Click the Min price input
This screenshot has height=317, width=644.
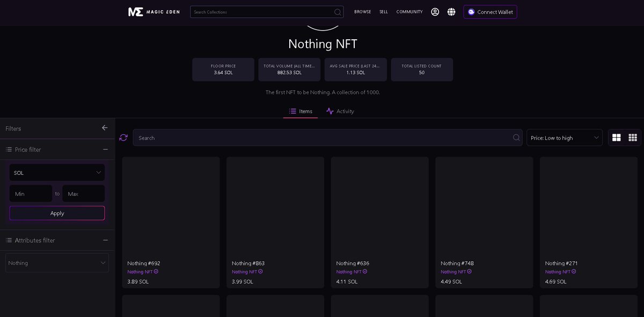pyautogui.click(x=31, y=194)
